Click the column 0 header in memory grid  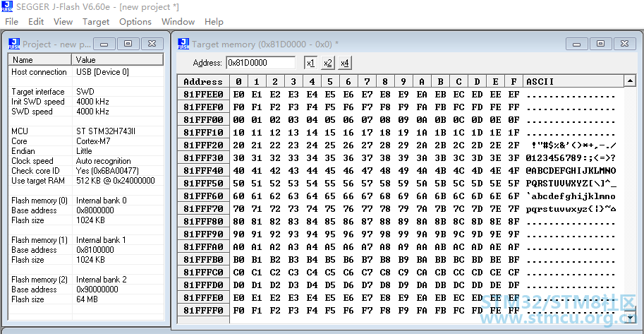238,81
